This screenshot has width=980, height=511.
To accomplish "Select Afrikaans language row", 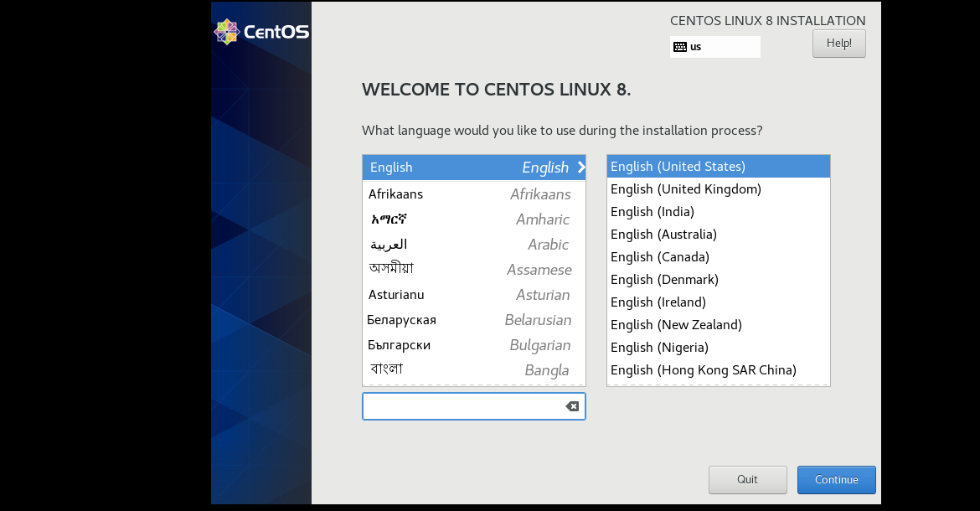I will pyautogui.click(x=474, y=194).
